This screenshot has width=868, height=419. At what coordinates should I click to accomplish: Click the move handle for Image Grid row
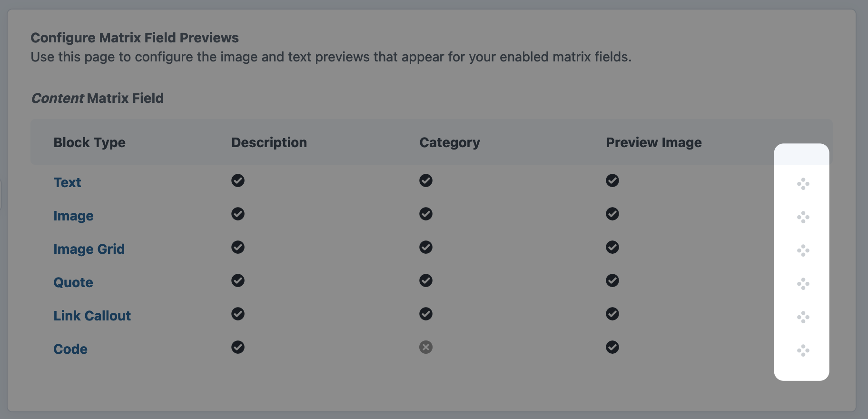[803, 250]
